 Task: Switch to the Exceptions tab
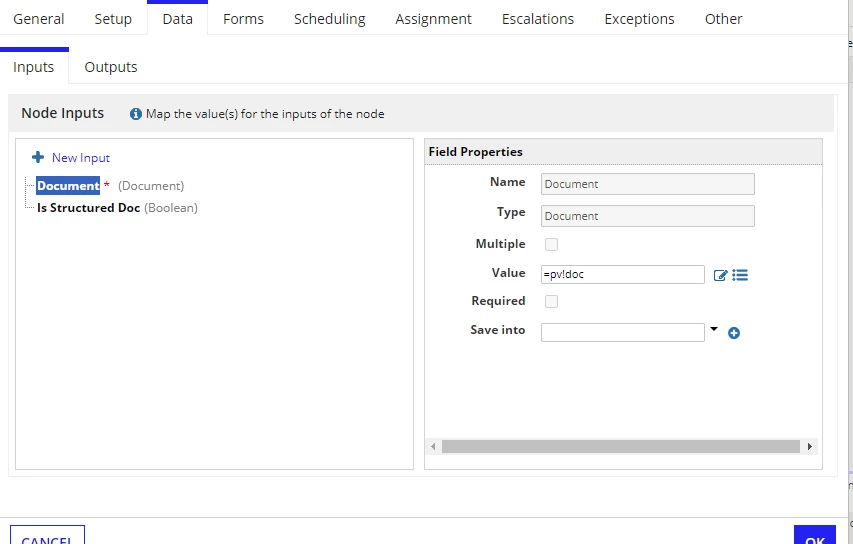click(639, 19)
